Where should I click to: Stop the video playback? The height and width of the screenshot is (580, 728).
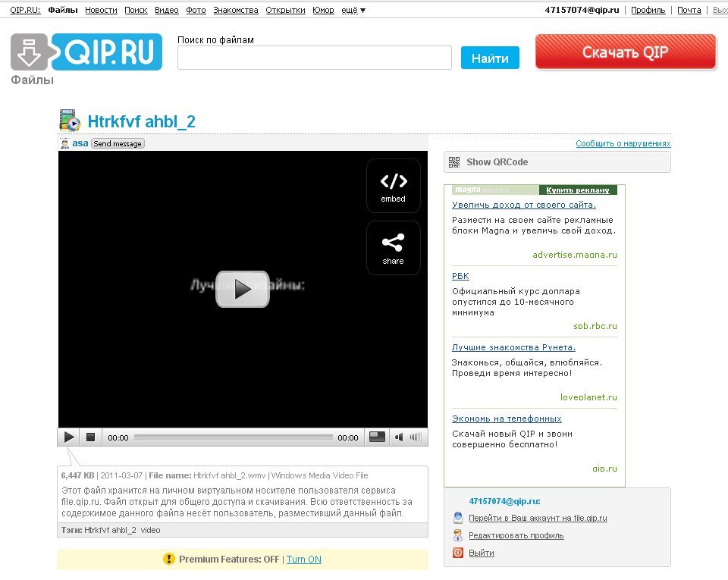tap(90, 437)
